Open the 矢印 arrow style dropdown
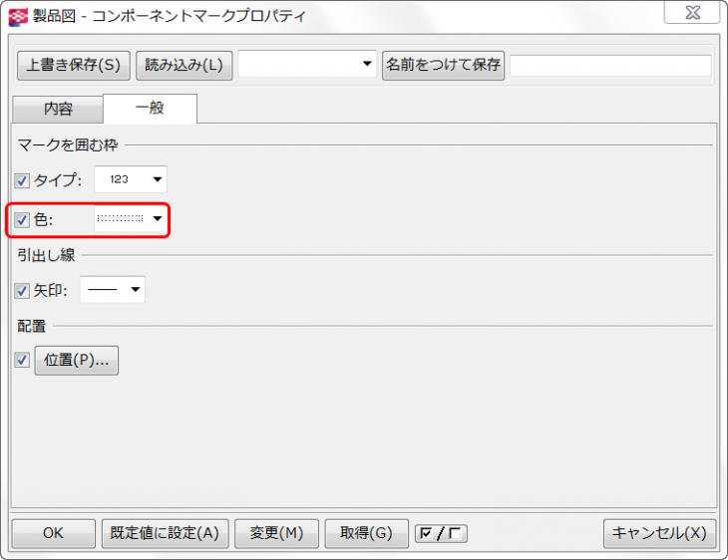728x560 pixels. (x=113, y=290)
